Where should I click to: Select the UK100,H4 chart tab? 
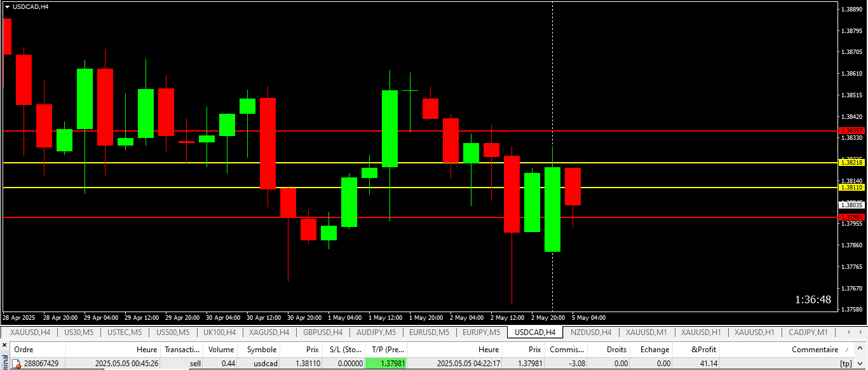click(x=219, y=332)
